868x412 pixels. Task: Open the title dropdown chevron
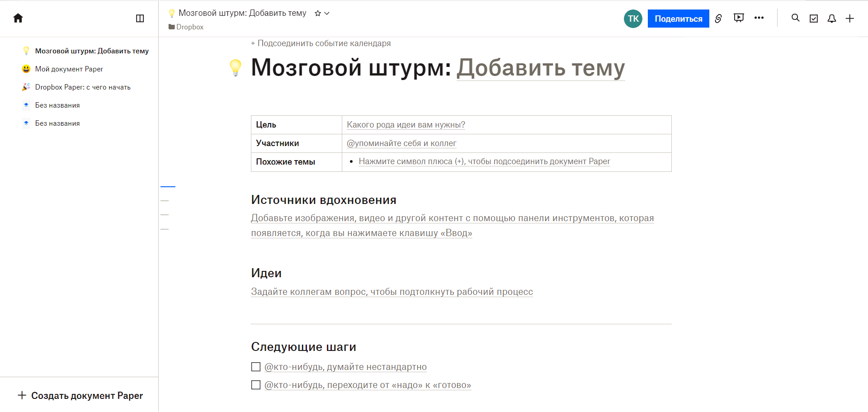(327, 14)
